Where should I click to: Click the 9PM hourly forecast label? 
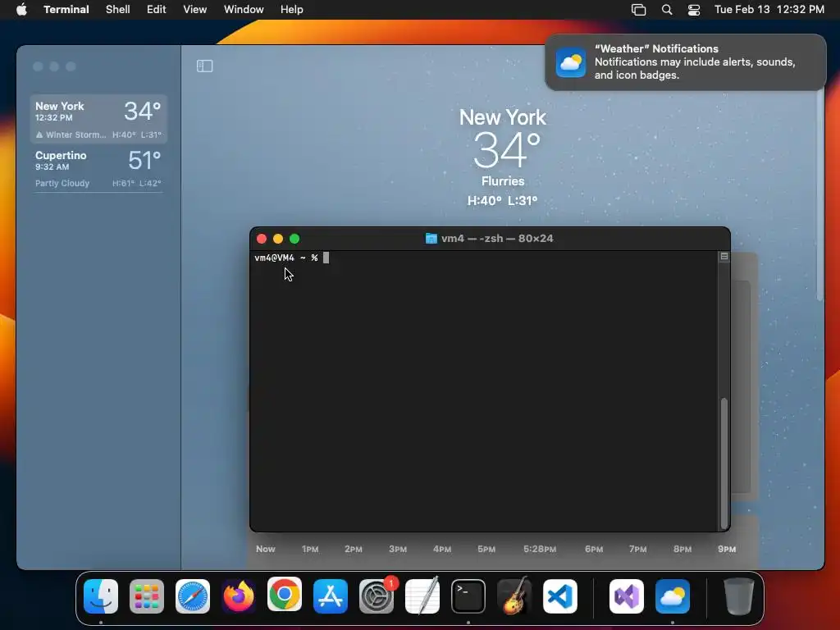click(x=727, y=549)
